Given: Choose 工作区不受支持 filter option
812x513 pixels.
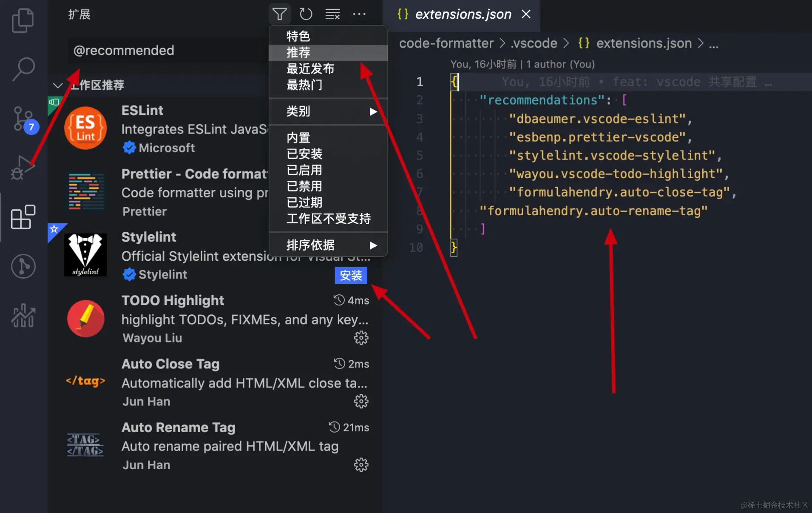Looking at the screenshot, I should (x=328, y=219).
